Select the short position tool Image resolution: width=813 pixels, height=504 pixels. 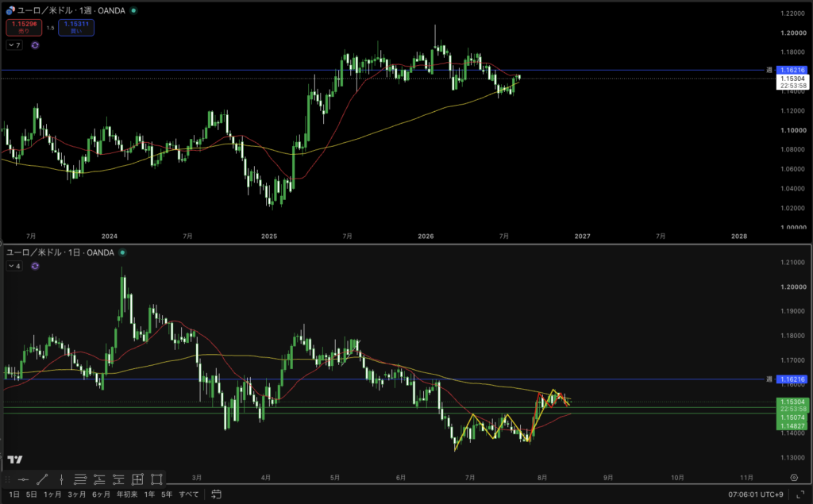click(x=118, y=479)
